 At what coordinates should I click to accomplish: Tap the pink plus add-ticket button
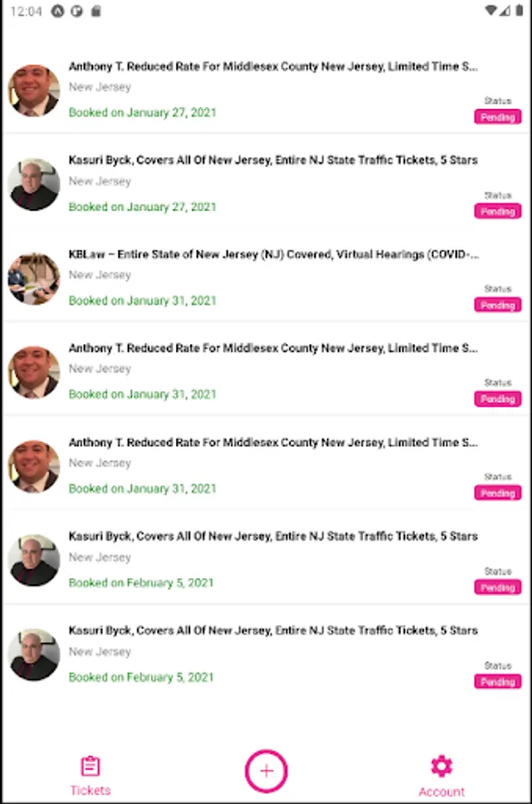(x=266, y=771)
